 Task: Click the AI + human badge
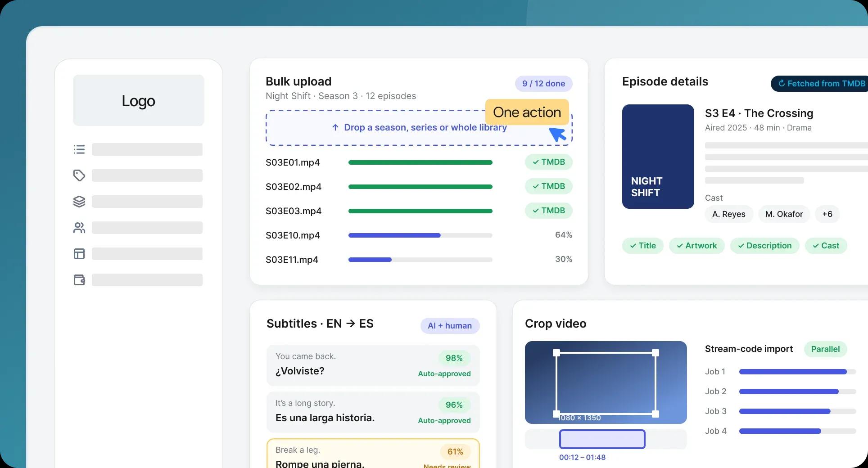[450, 326]
